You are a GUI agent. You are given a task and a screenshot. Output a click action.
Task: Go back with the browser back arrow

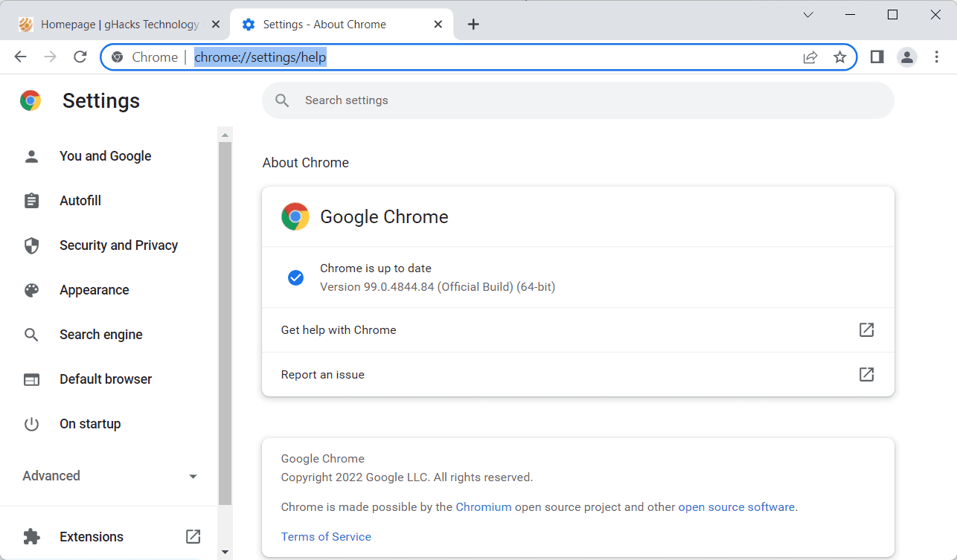click(20, 57)
